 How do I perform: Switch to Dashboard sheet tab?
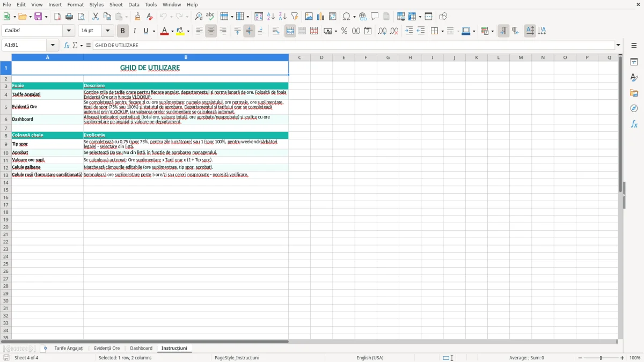(141, 348)
